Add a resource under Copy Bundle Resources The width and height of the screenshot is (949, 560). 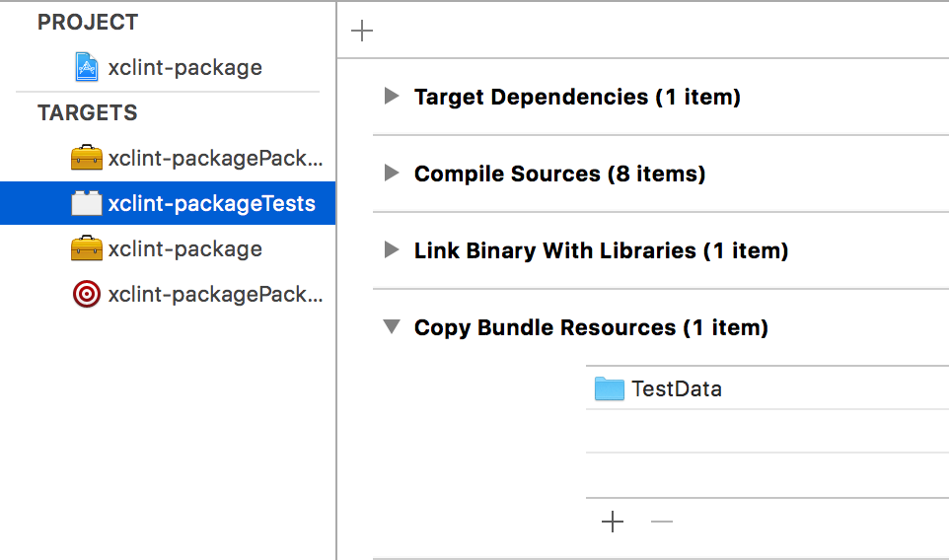[613, 522]
